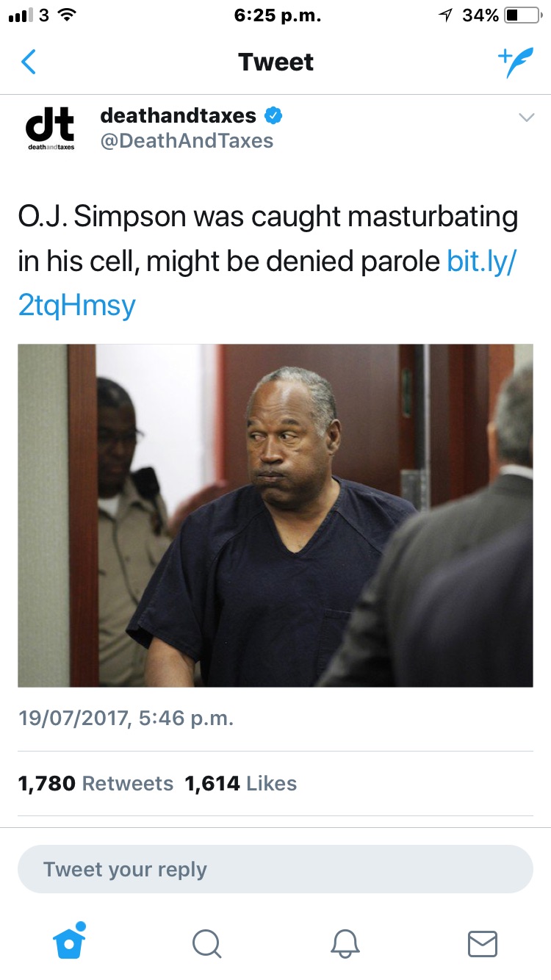Open the Messages envelope tab
Screen dimensions: 551x980
[483, 943]
